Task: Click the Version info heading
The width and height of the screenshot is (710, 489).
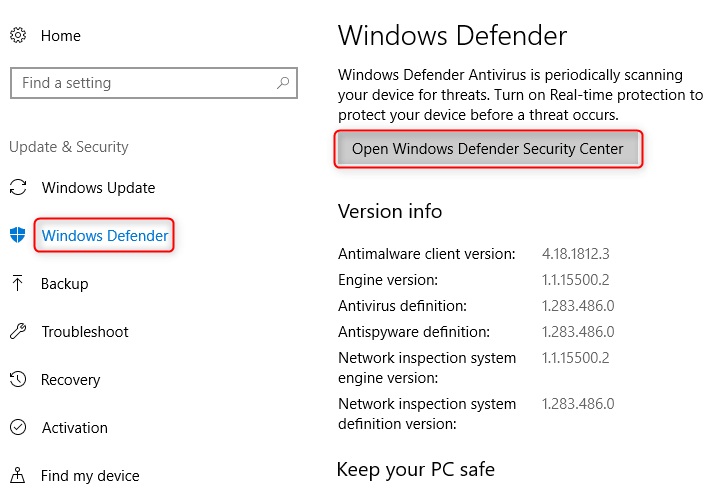Action: point(390,212)
